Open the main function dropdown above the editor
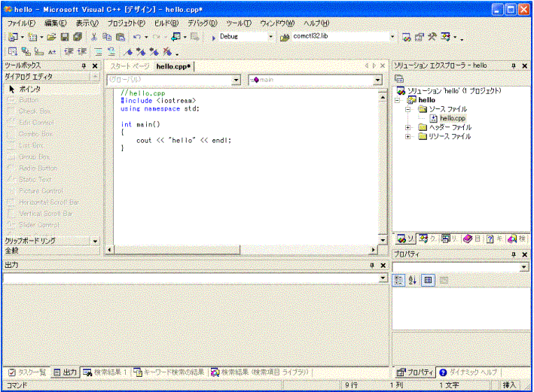Viewport: 534px width, 392px height. pyautogui.click(x=377, y=79)
